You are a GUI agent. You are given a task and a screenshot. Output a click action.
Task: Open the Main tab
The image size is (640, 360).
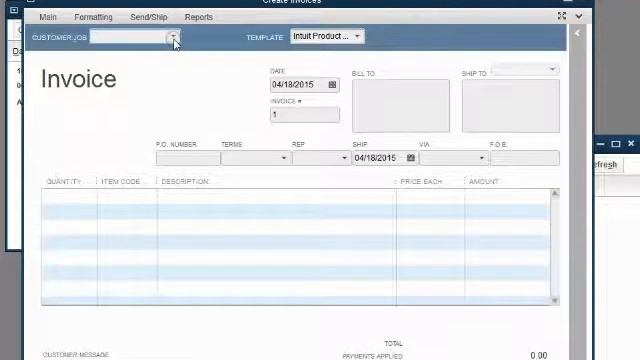[48, 17]
